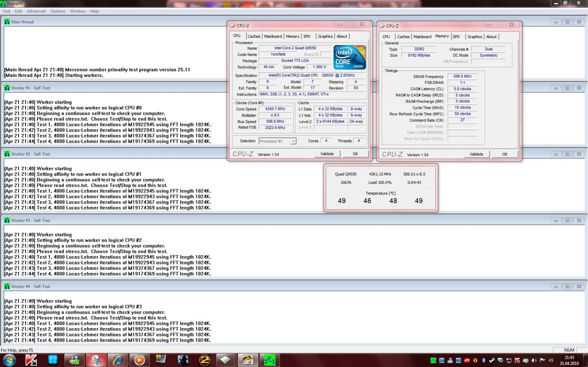
Task: Open the Steam tray icon
Action: 492,360
